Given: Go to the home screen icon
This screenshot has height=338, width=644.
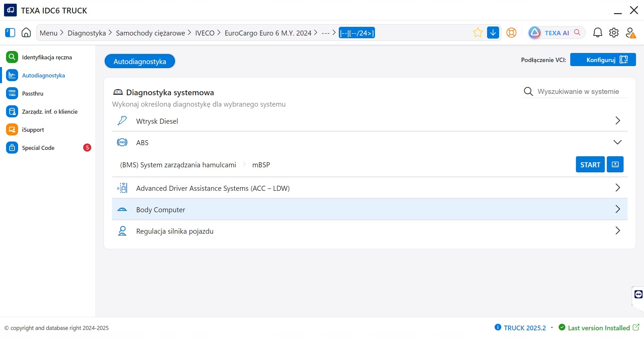Looking at the screenshot, I should point(26,33).
